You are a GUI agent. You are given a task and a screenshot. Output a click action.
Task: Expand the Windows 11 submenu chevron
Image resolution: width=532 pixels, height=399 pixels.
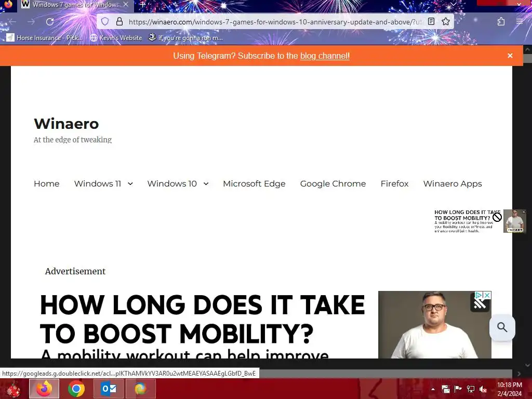pyautogui.click(x=130, y=184)
